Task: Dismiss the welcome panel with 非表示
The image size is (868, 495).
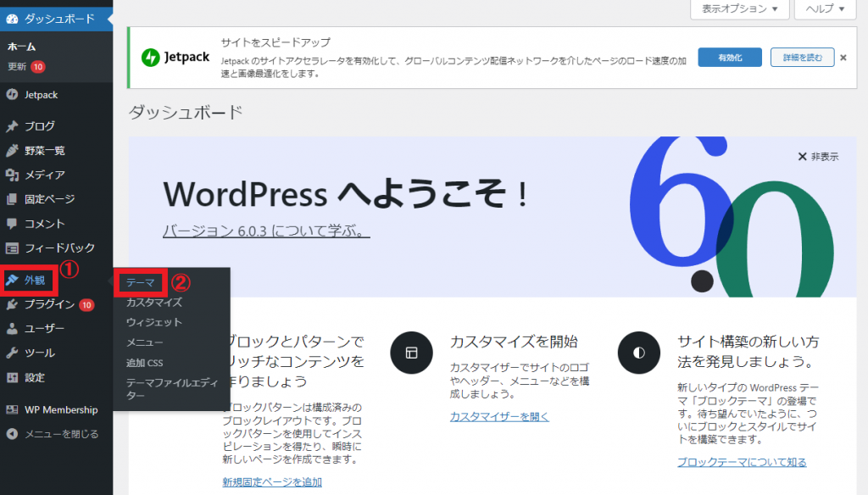Action: coord(818,157)
